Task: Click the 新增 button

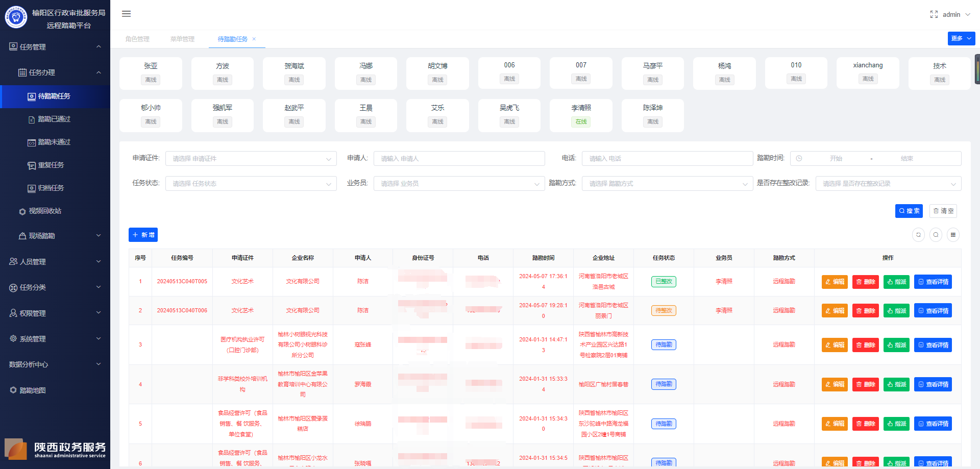Action: pos(143,235)
